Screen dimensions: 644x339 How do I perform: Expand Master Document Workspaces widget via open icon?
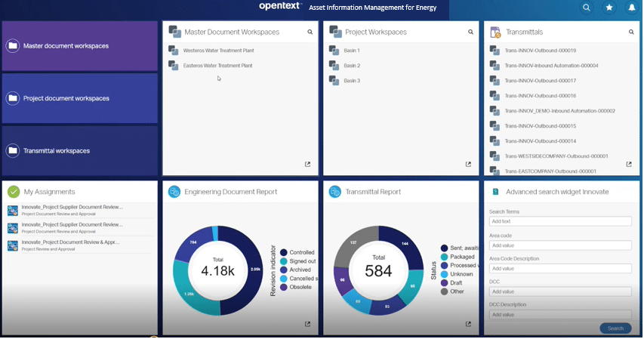click(307, 165)
